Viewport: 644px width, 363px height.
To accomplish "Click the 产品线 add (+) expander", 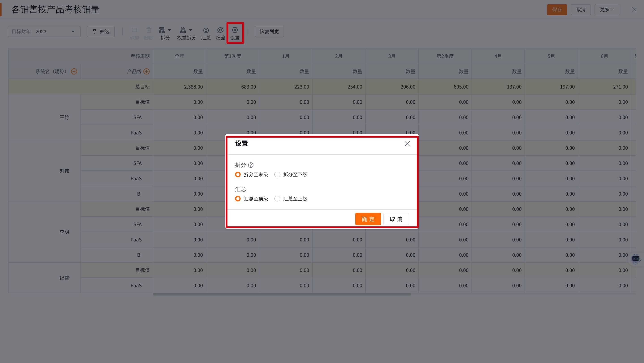I will 146,71.
